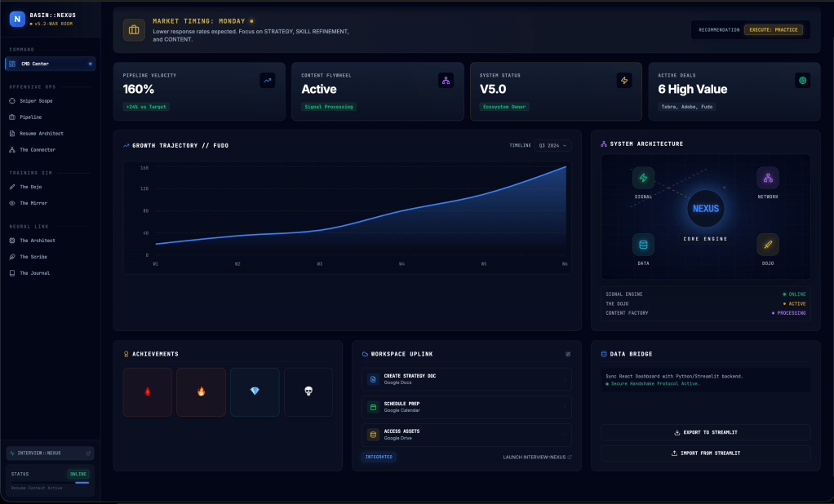Go to Resume Architect in sidebar
834x504 pixels.
pos(41,134)
